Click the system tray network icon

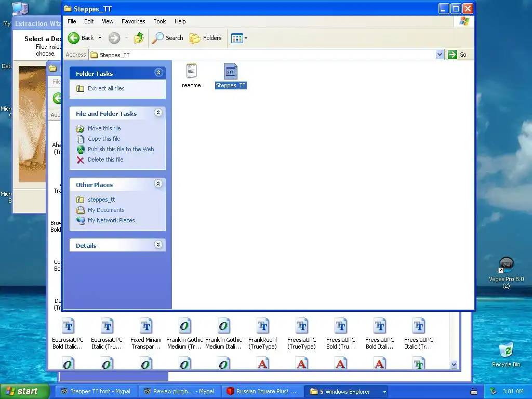(x=494, y=392)
